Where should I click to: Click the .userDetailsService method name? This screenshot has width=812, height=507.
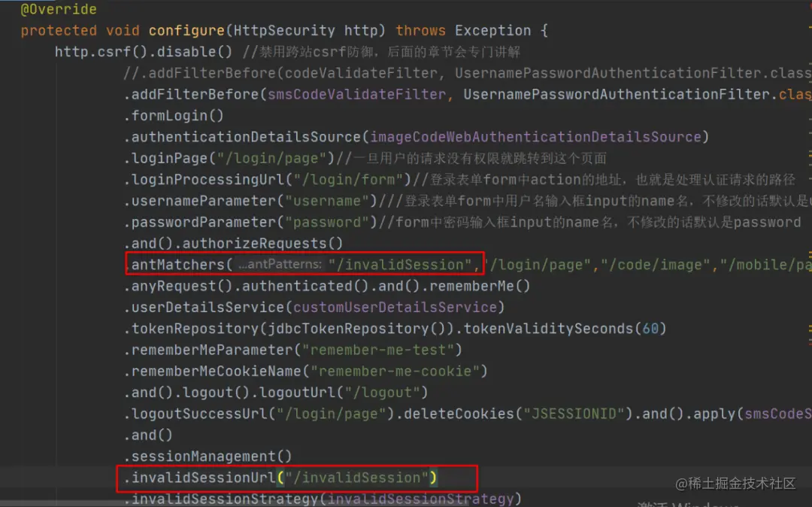pos(204,307)
